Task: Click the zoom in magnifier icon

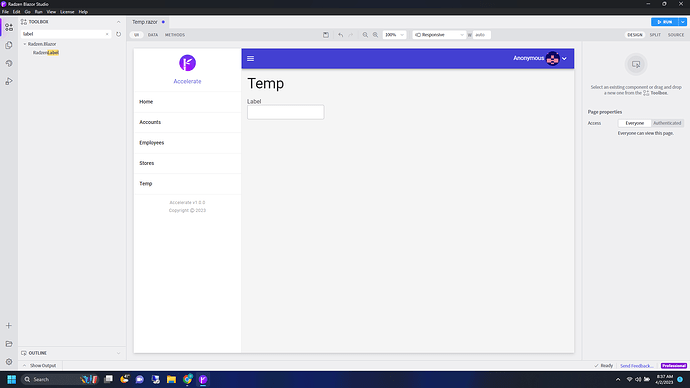Action: tap(375, 35)
